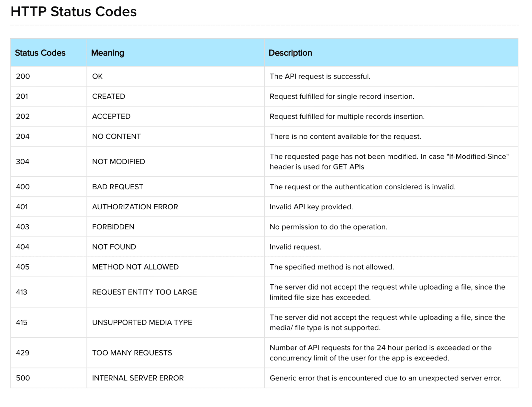Select the ACCEPTED meaning text

(111, 116)
